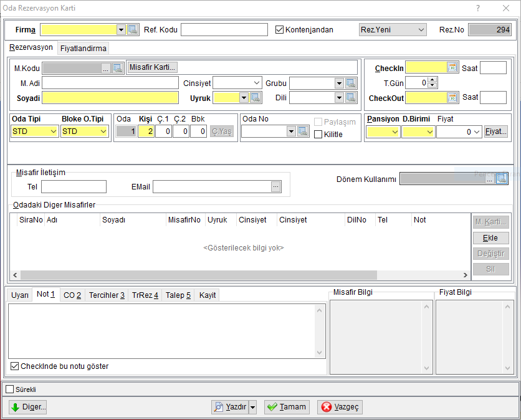
Task: Click the Dönem Kullanımı ellipsis button
Action: [x=489, y=179]
